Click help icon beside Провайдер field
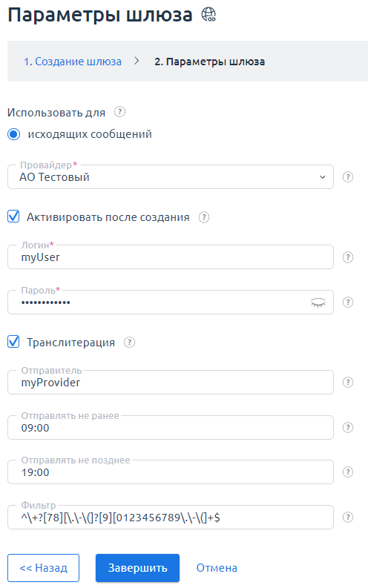Image resolution: width=368 pixels, height=588 pixels. [348, 177]
